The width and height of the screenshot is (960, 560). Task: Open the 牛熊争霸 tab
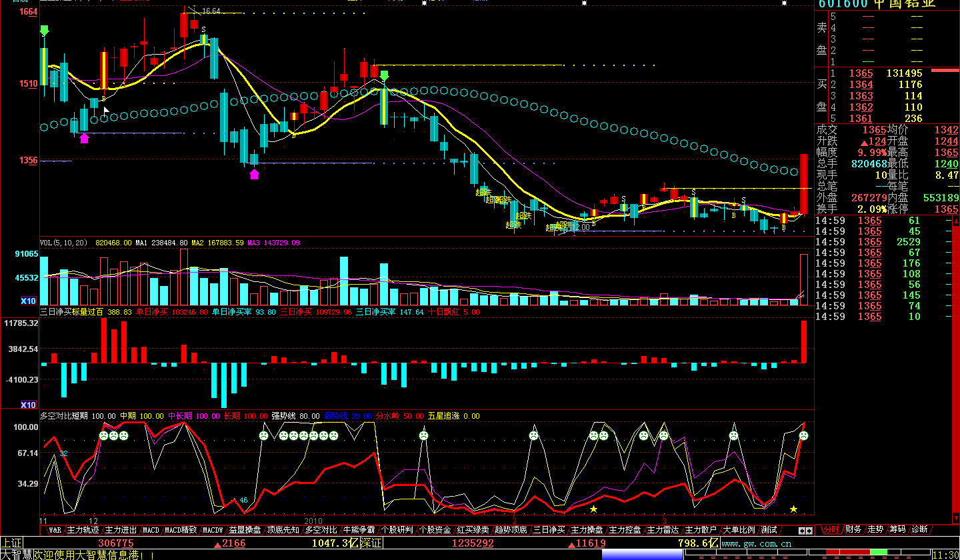[x=359, y=530]
